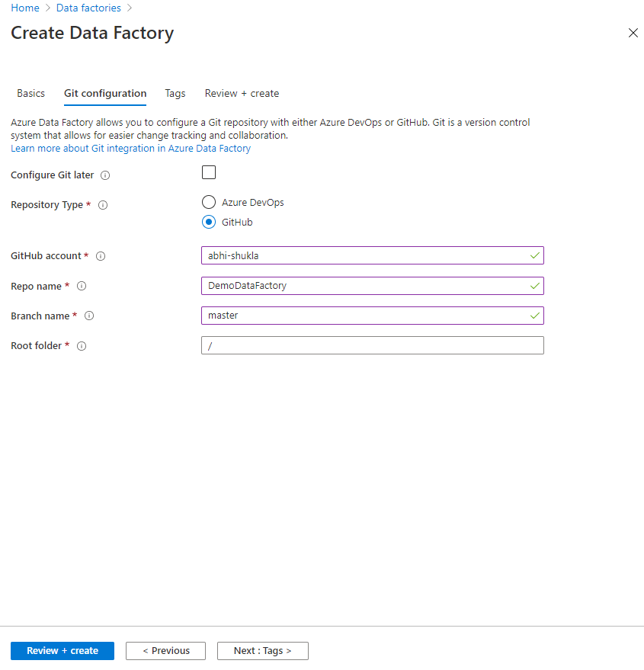
Task: Click the Root folder input field
Action: [372, 345]
